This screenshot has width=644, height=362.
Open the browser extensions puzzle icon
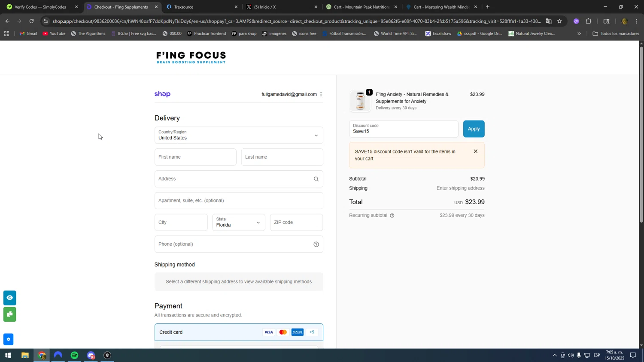[589, 21]
